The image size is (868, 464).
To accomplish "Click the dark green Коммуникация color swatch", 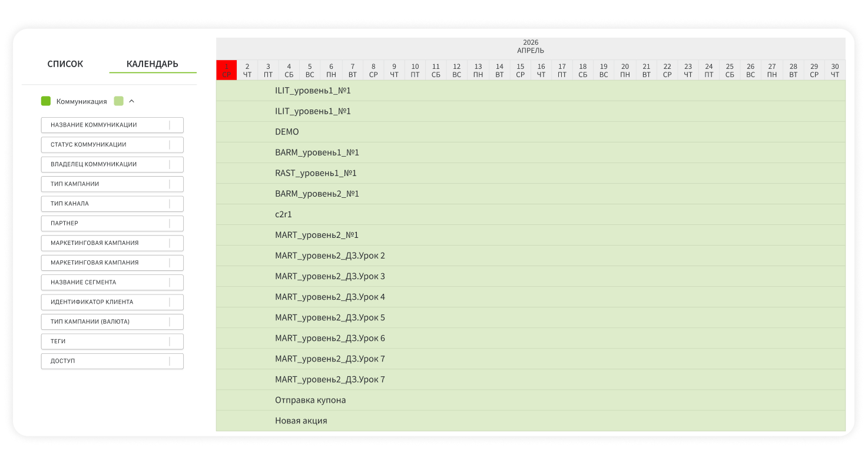I will click(46, 101).
